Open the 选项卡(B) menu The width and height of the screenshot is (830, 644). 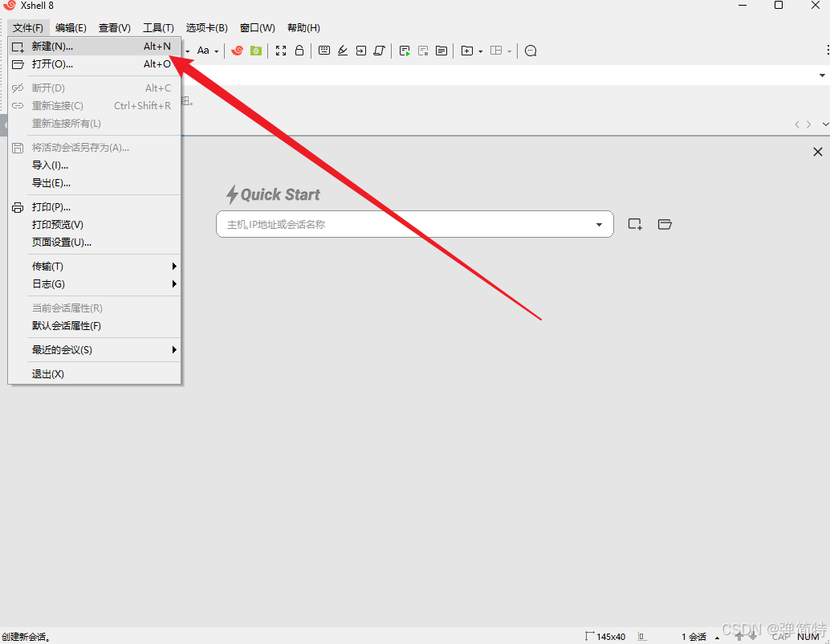coord(206,28)
